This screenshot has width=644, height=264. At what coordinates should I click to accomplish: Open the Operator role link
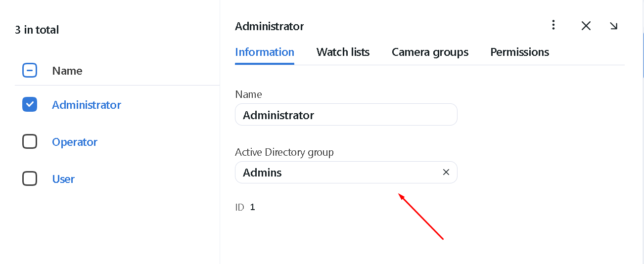[75, 142]
